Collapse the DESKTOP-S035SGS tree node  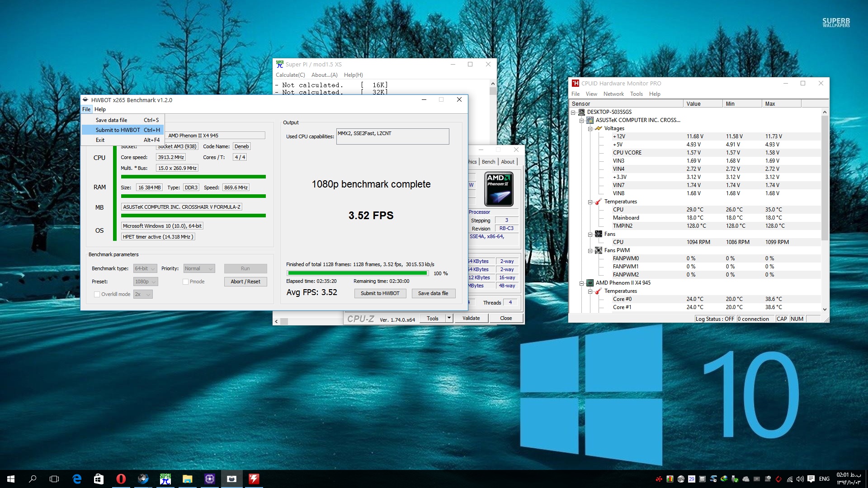pos(573,112)
